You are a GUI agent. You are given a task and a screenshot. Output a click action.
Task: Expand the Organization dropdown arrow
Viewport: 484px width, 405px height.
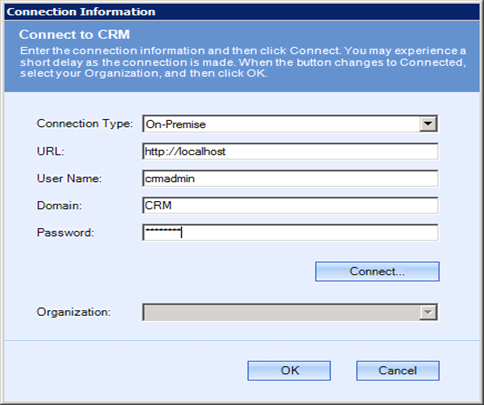tap(428, 312)
